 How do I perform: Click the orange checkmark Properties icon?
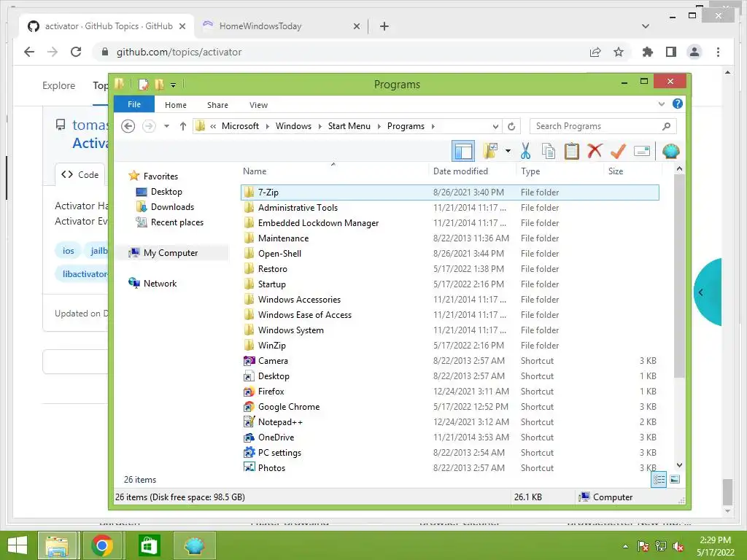pyautogui.click(x=618, y=152)
